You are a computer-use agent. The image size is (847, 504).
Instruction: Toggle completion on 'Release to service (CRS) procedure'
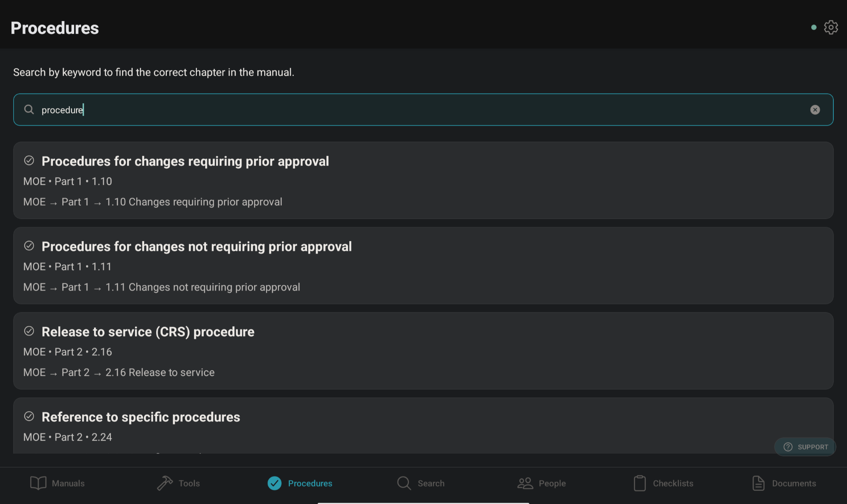(29, 331)
